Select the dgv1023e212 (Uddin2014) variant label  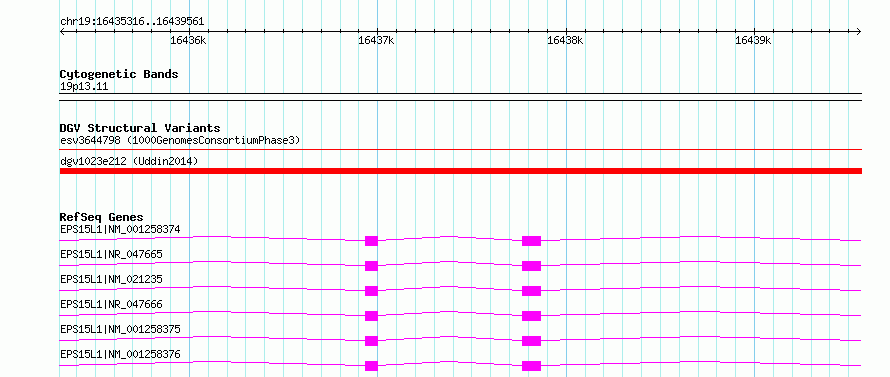point(129,162)
